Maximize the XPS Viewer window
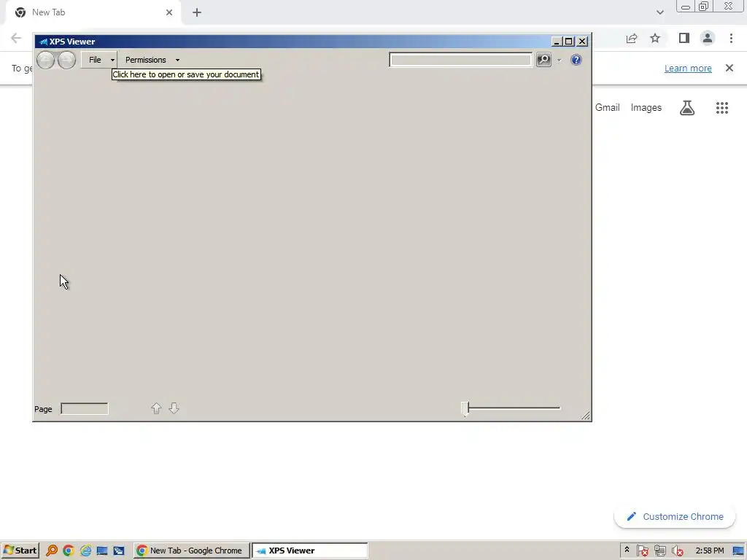This screenshot has height=560, width=747. point(569,42)
